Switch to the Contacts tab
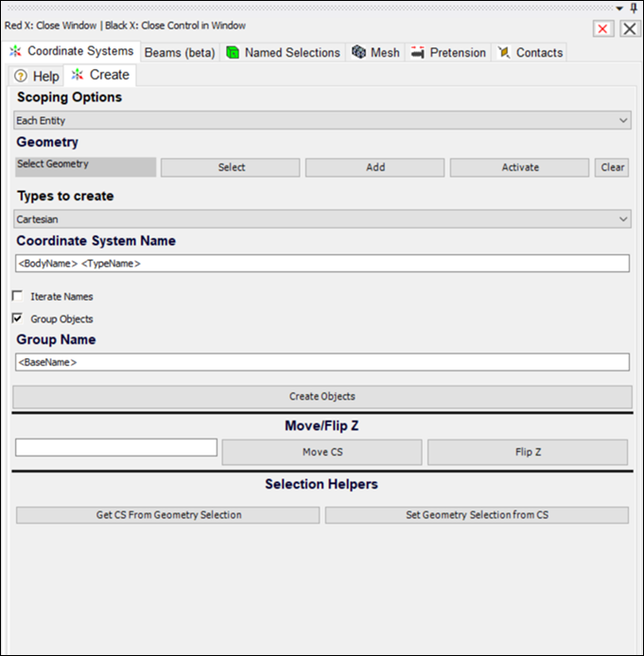The height and width of the screenshot is (656, 644). 530,53
